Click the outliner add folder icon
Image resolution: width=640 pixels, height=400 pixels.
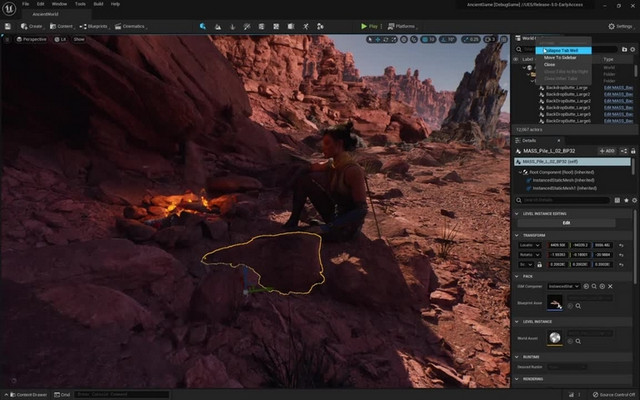624,49
